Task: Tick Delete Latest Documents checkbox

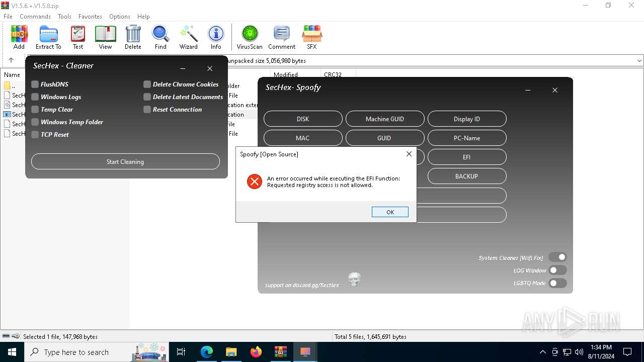Action: [x=147, y=97]
